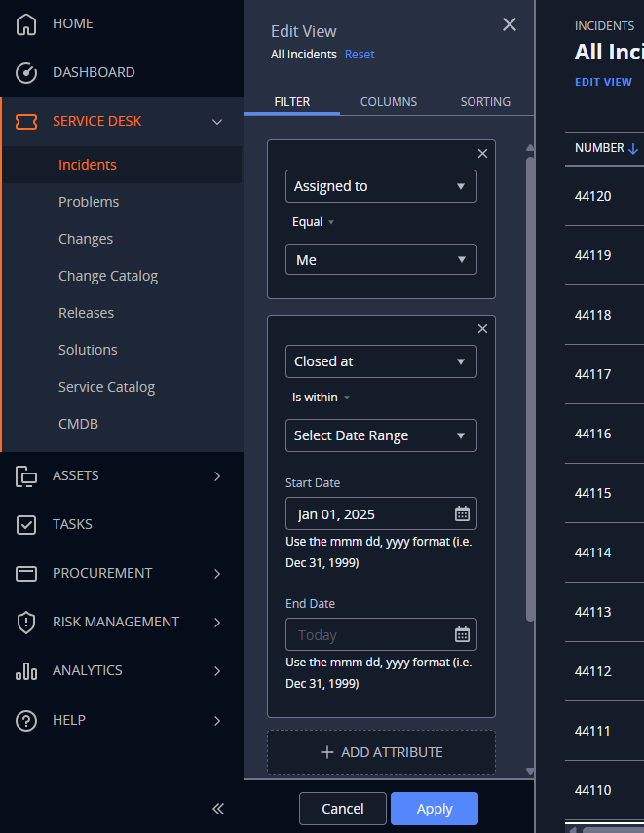The image size is (644, 833).
Task: Click the NUMBER column header
Action: [599, 148]
